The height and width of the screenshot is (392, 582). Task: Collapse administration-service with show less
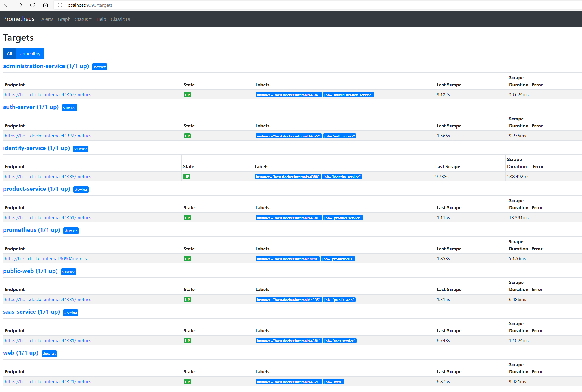pos(100,67)
